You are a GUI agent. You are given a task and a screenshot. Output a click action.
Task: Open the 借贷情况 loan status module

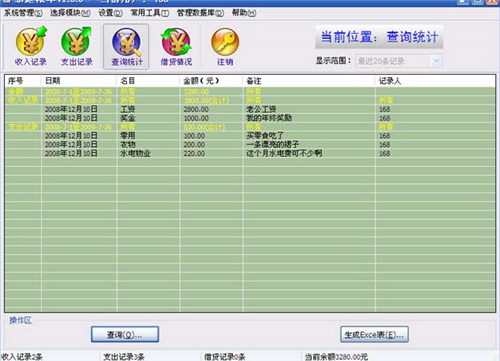coord(176,46)
